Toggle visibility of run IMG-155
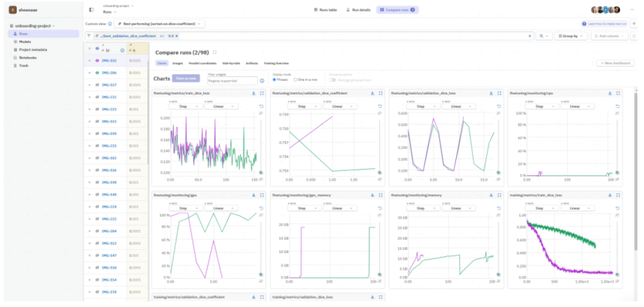 pyautogui.click(x=97, y=60)
